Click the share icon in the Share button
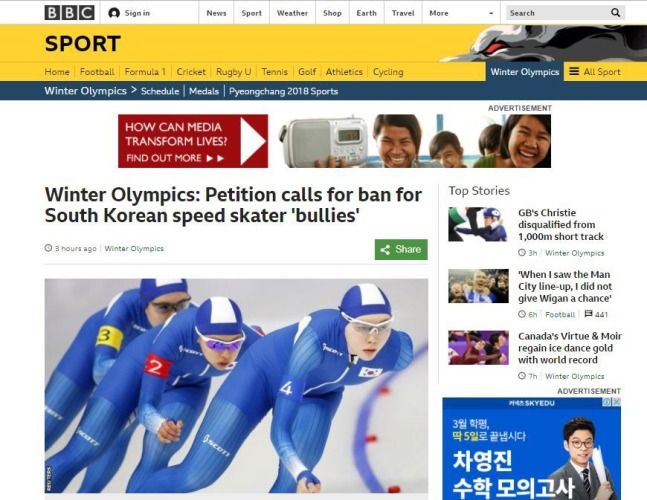The height and width of the screenshot is (500, 647). [385, 250]
